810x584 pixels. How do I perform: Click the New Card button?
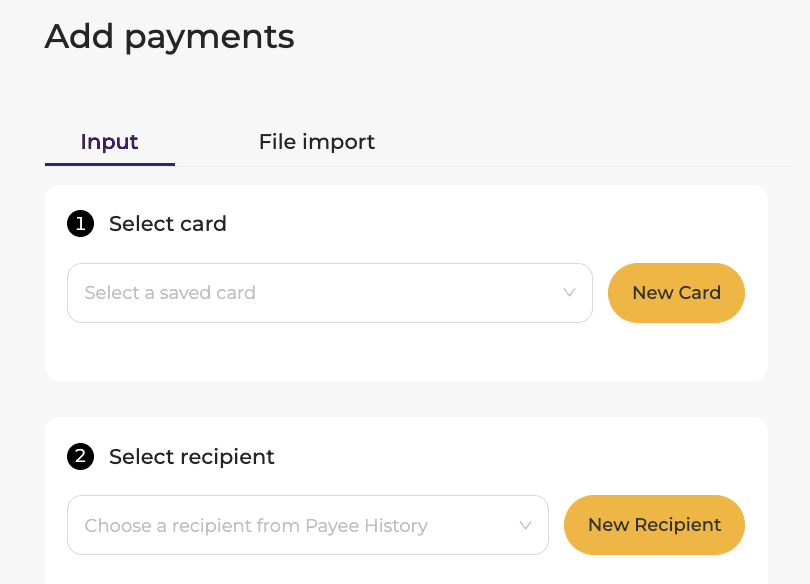(x=676, y=293)
